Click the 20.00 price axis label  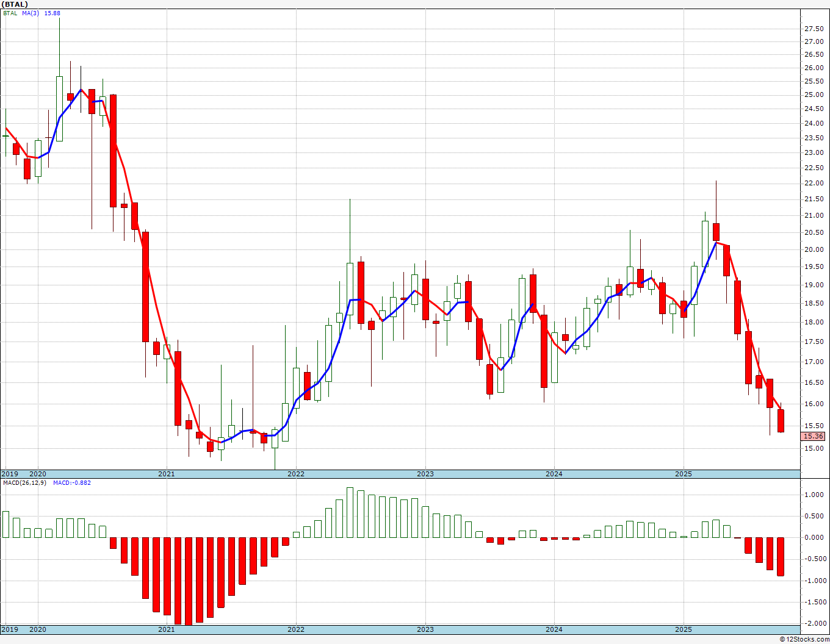tap(814, 249)
